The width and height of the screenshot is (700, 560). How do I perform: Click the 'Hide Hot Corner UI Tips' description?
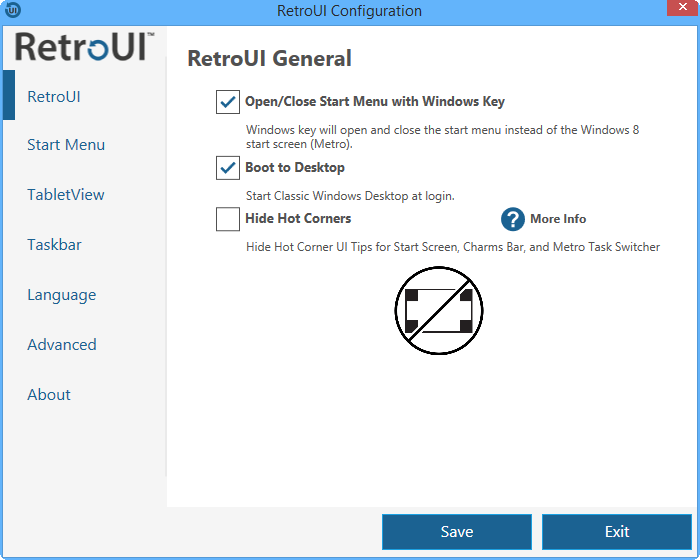[x=453, y=247]
